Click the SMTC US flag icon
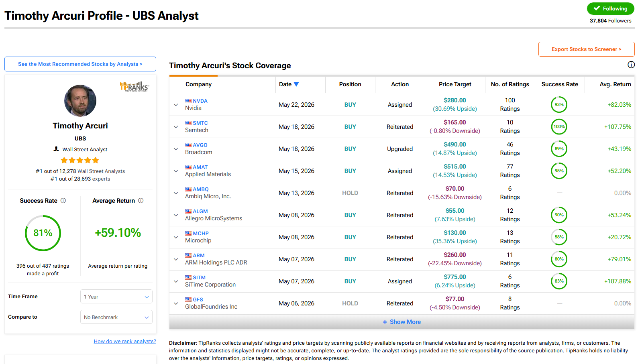Viewport: 642px width, 364px height. point(188,123)
